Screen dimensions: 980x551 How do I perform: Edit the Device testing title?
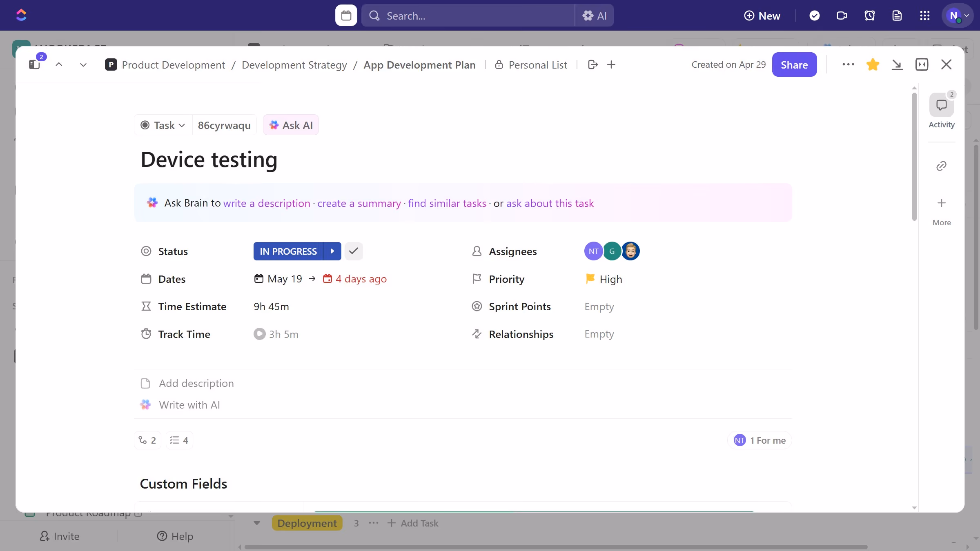209,159
